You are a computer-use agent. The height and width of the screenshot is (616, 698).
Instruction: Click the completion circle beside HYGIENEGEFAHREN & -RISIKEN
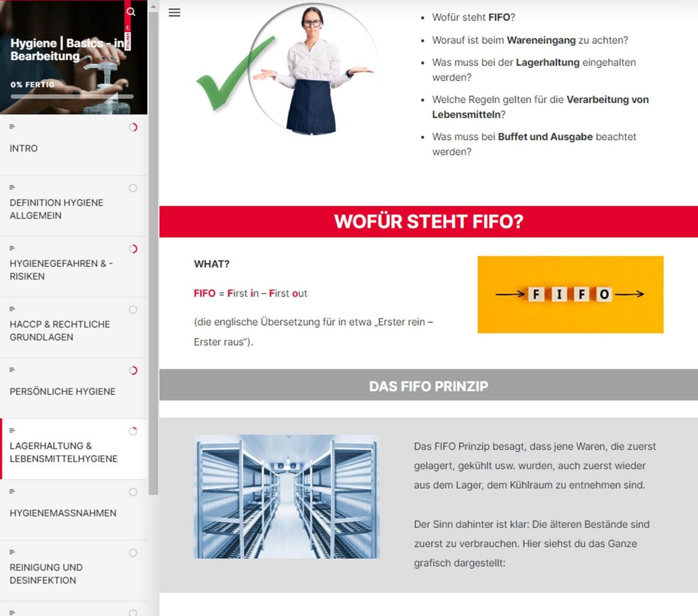(133, 248)
